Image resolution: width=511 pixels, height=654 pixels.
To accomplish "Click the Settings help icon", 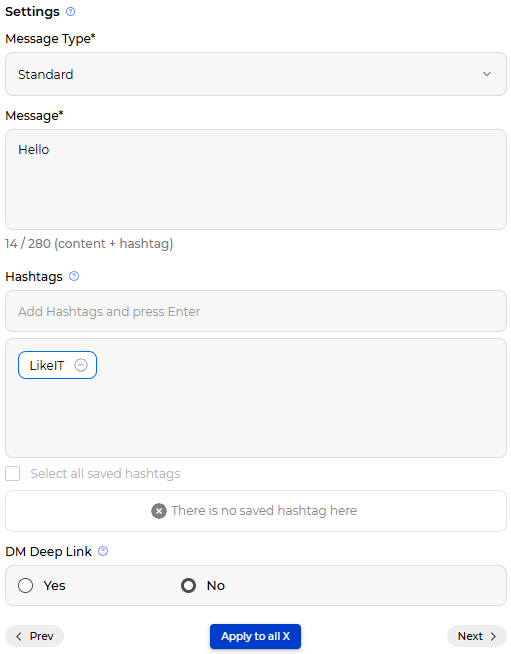I will tap(70, 12).
